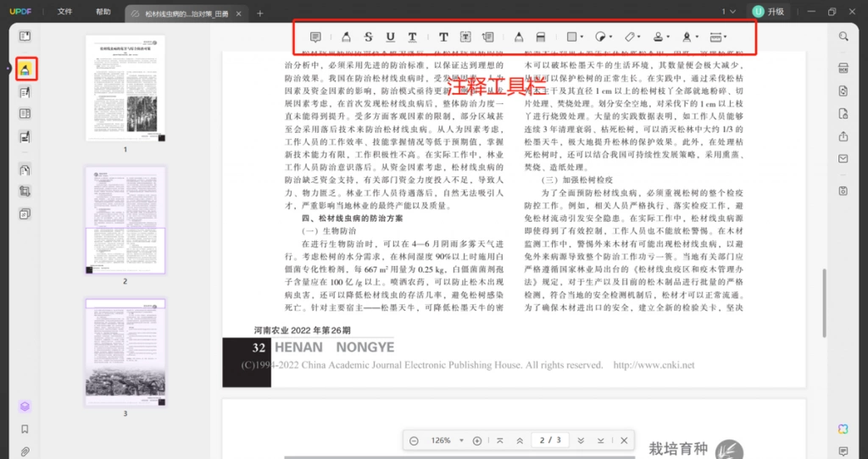Open the convert PDF tool

click(843, 91)
